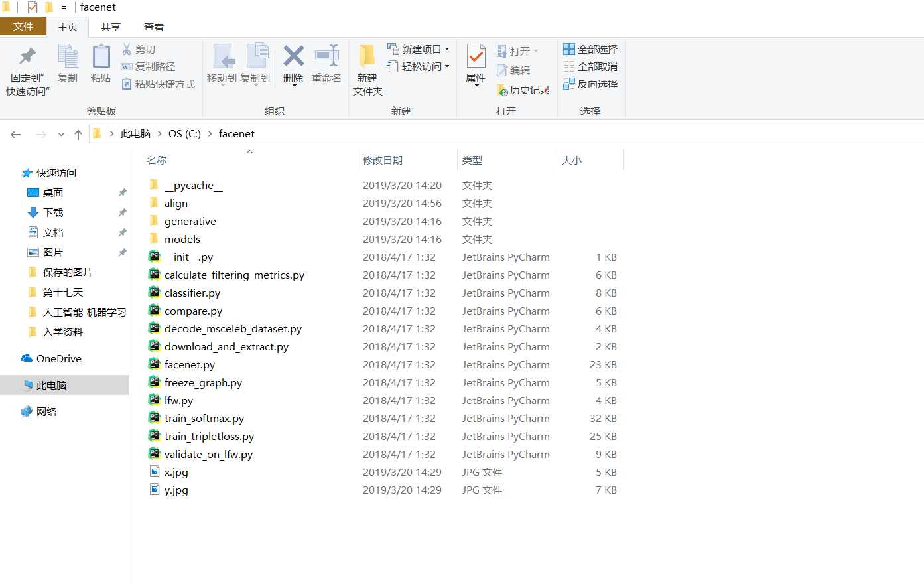
Task: Click the Copy (复制) ribbon icon
Action: coord(68,56)
